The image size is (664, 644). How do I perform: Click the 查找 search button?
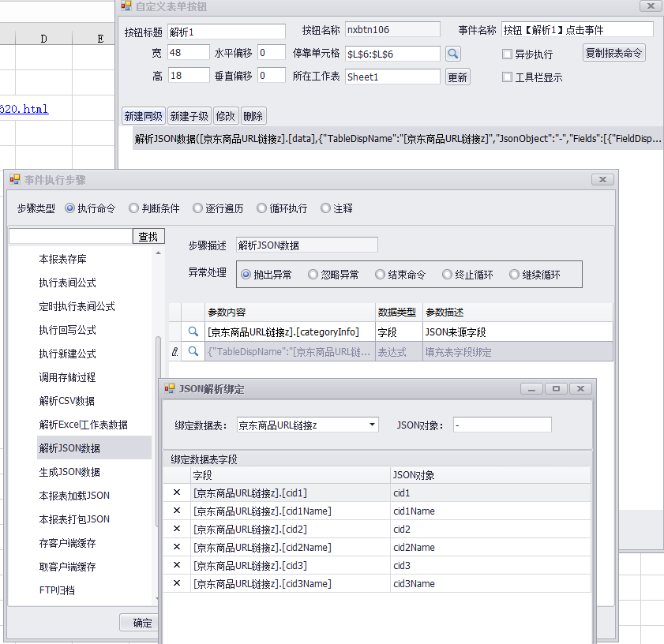pyautogui.click(x=148, y=236)
